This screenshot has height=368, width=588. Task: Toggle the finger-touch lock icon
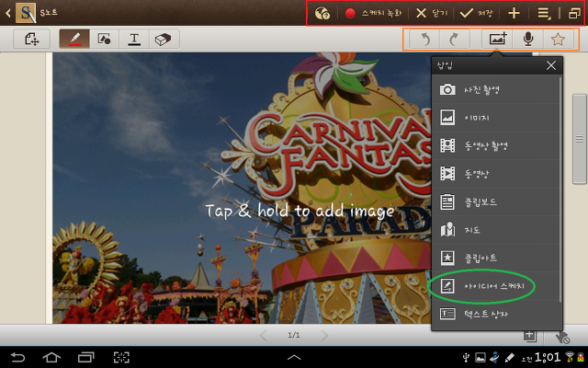pos(562,337)
